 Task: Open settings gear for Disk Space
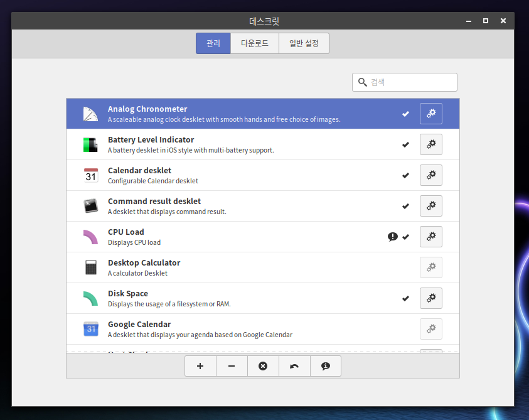(x=431, y=298)
